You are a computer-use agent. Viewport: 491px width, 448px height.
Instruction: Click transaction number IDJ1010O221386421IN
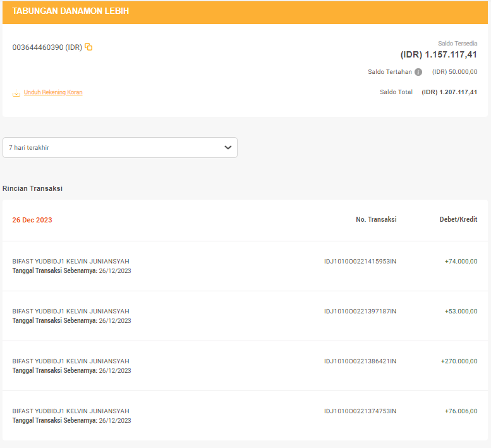pos(360,361)
